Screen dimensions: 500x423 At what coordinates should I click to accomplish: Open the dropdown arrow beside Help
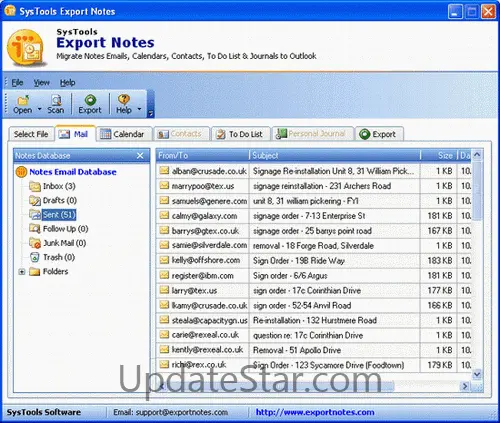pos(139,109)
